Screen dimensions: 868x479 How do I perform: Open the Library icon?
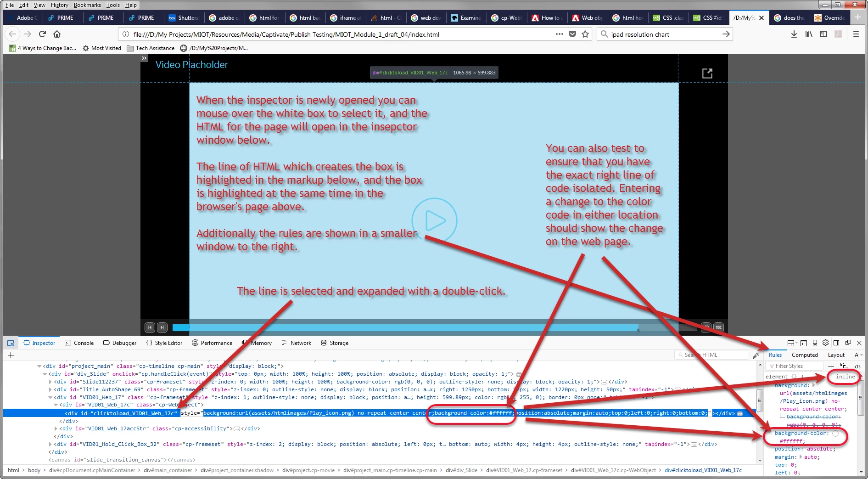click(809, 34)
